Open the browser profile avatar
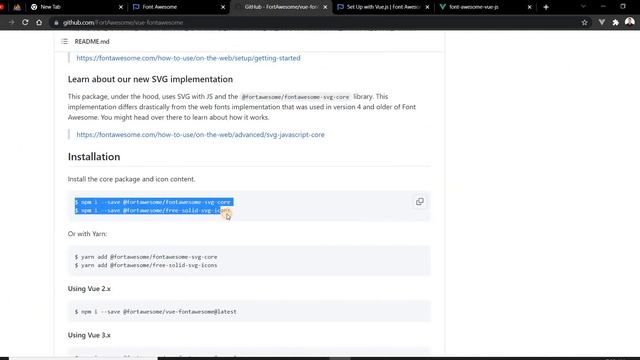 (x=630, y=22)
